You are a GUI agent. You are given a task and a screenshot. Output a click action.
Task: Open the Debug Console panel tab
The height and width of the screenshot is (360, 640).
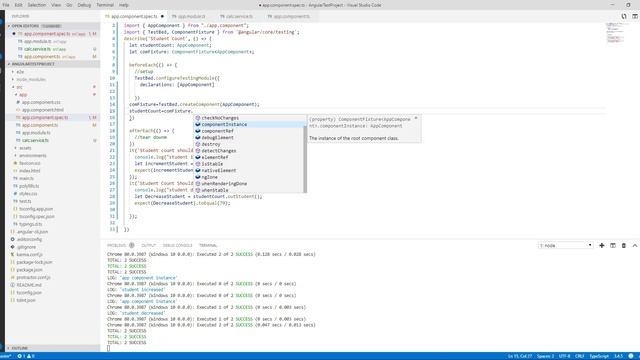(x=178, y=245)
